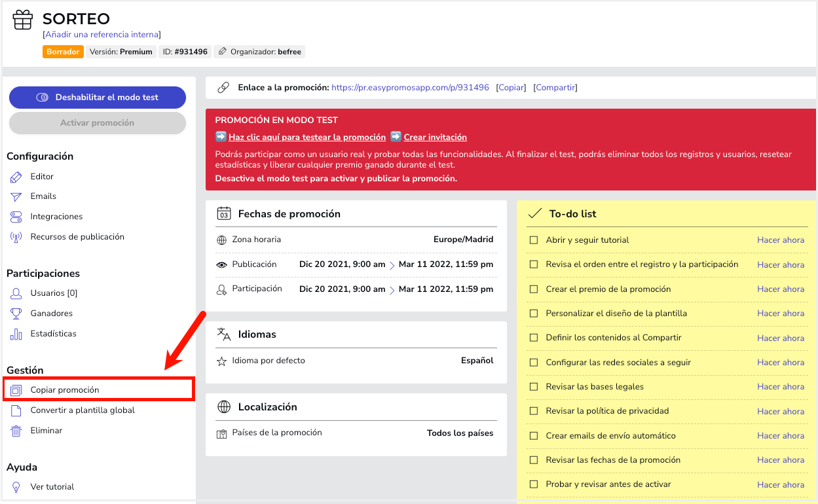Click the Europe/Madrid time zone value

463,240
